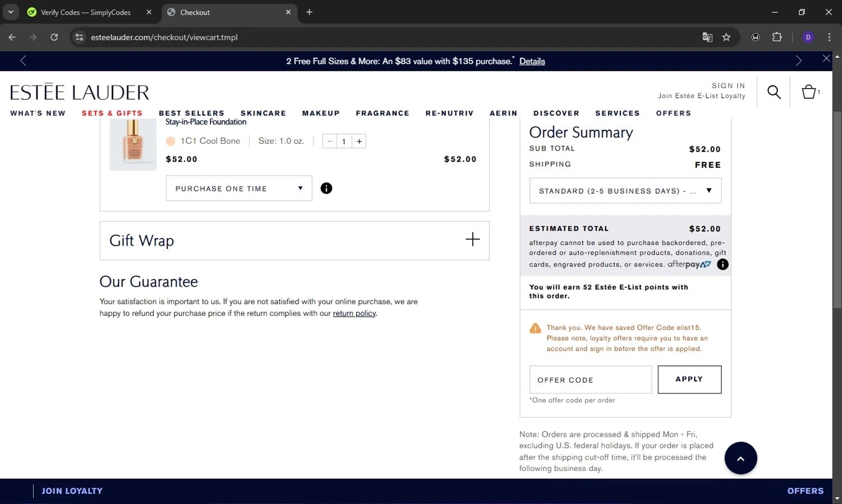Switch to the Verify Codes SimplyCodes tab
Viewport: 842px width, 504px height.
(86, 12)
